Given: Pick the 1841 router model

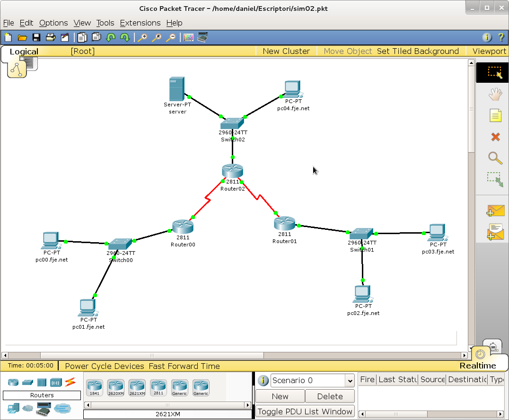Looking at the screenshot, I should 95,387.
